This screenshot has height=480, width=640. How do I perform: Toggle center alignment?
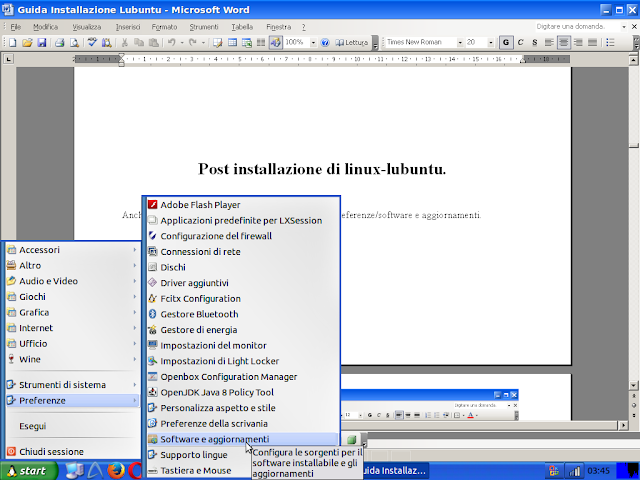(564, 42)
